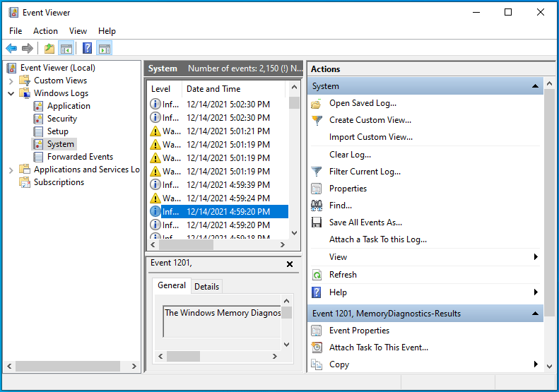The width and height of the screenshot is (559, 392).
Task: Click the event list scroll down arrow
Action: (294, 233)
